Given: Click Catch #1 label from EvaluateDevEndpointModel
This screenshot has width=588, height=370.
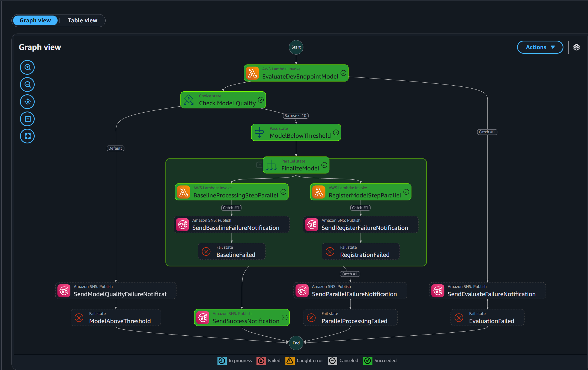Looking at the screenshot, I should tap(487, 132).
